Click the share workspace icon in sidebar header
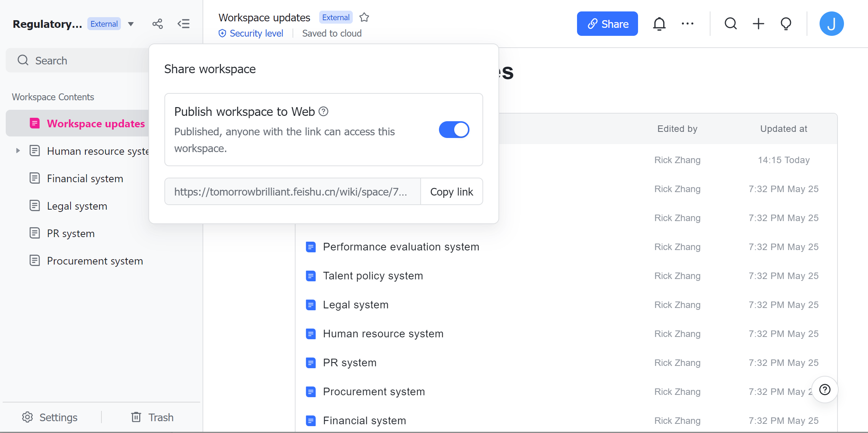Image resolution: width=868 pixels, height=433 pixels. coord(158,24)
